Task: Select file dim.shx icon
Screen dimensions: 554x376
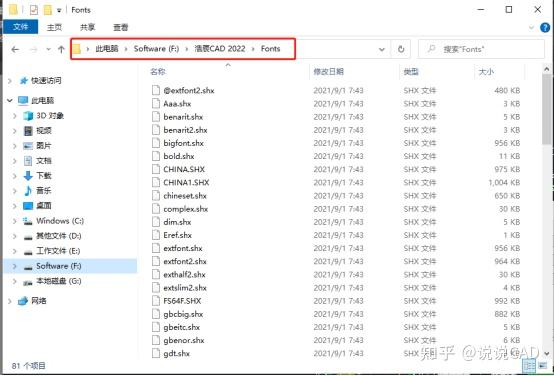Action: click(156, 222)
